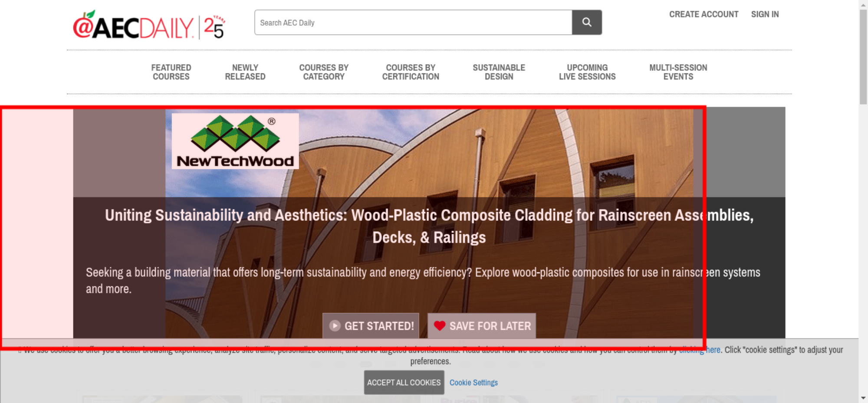Expand Courses By Certification menu

(411, 72)
